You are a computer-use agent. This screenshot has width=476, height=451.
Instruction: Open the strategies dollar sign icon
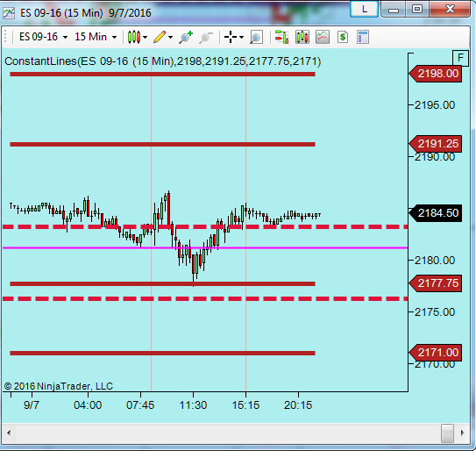343,37
